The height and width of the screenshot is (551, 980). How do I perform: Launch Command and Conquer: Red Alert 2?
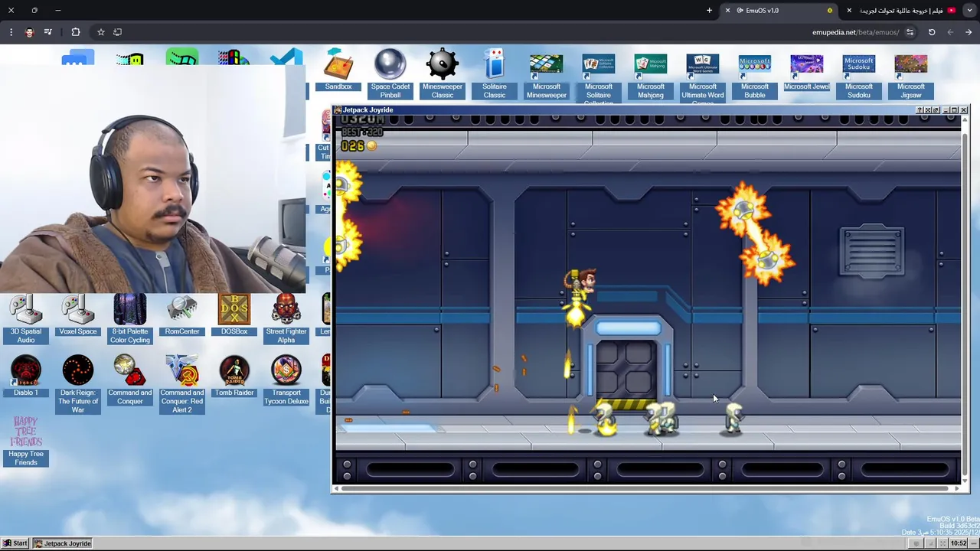coord(182,385)
